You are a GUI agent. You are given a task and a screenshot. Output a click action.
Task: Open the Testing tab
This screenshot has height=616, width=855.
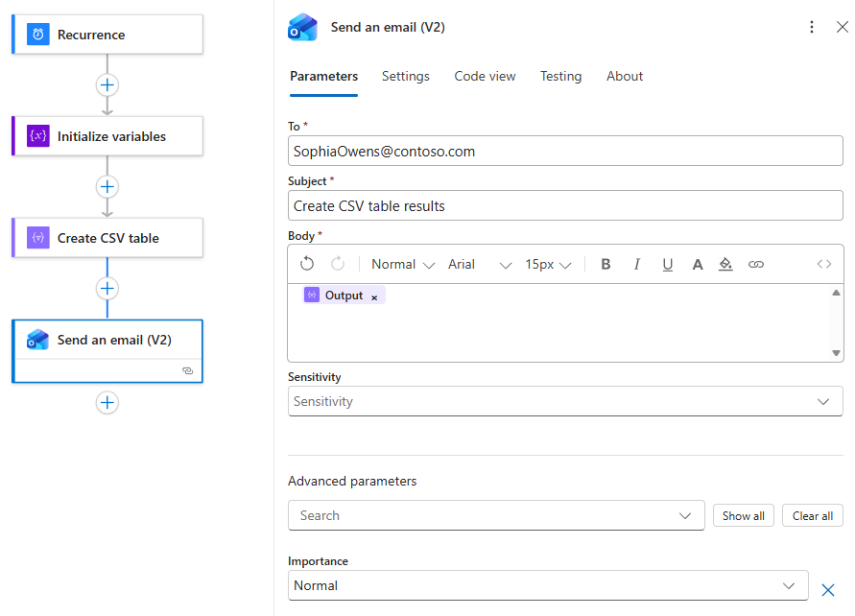[560, 77]
